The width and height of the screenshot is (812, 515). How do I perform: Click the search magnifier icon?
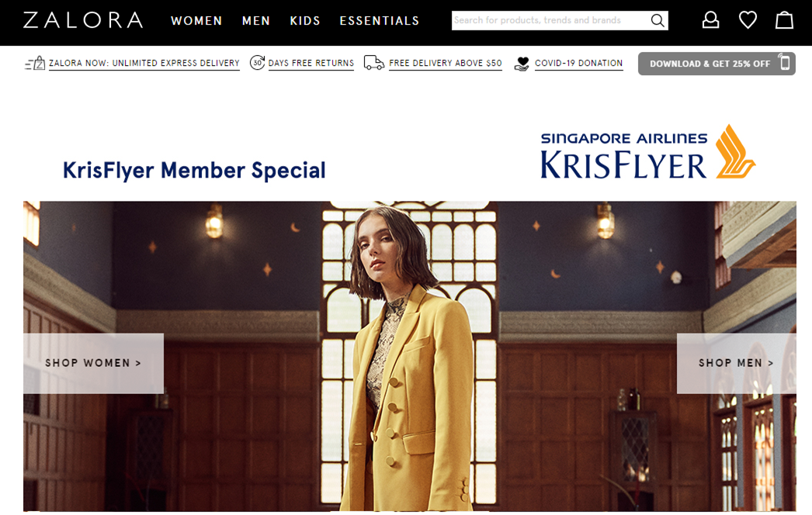[658, 21]
